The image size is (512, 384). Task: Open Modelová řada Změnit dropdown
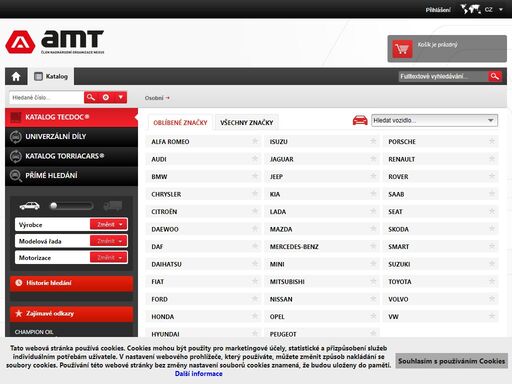click(x=109, y=241)
